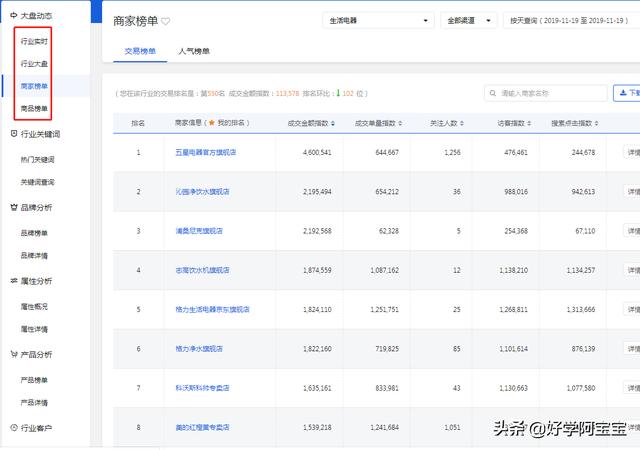Switch to the 交易榜单 tab
Image resolution: width=640 pixels, height=450 pixels.
(140, 51)
